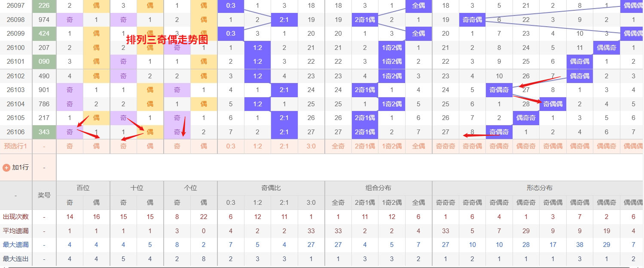Mark 3:0 in the 预选行1 row
Screen dimensions: 644x268
click(x=311, y=146)
